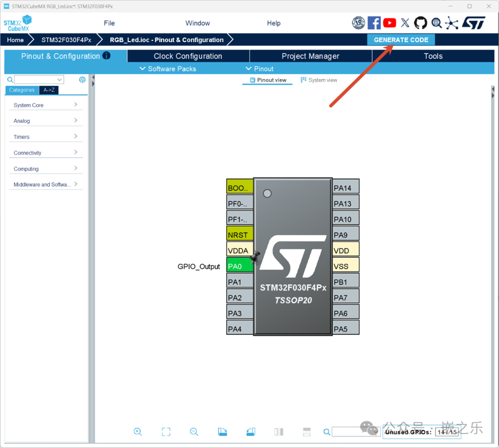This screenshot has width=499, height=448.
Task: Open the Help menu
Action: coord(273,23)
